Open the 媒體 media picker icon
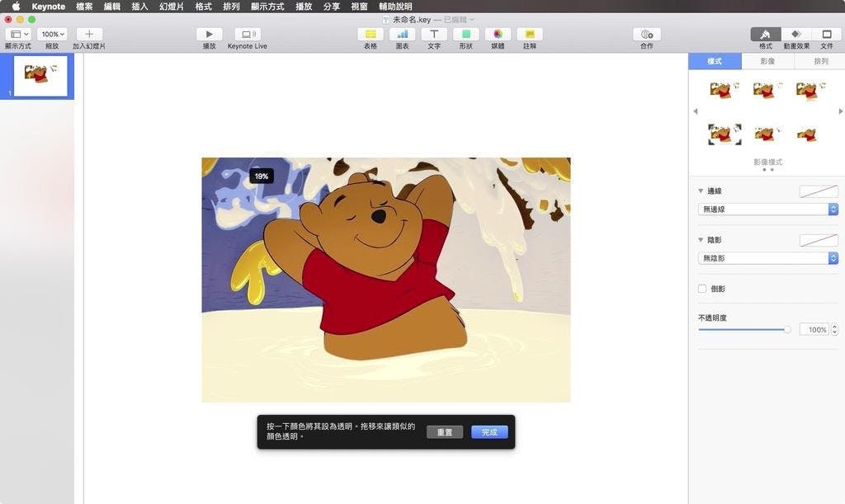845x504 pixels. [x=498, y=34]
